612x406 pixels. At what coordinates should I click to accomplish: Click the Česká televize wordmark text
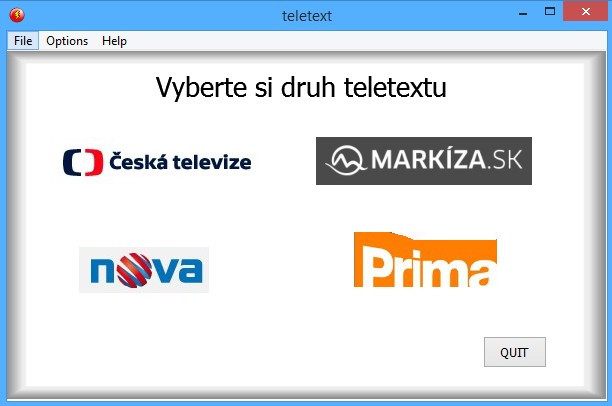[180, 162]
